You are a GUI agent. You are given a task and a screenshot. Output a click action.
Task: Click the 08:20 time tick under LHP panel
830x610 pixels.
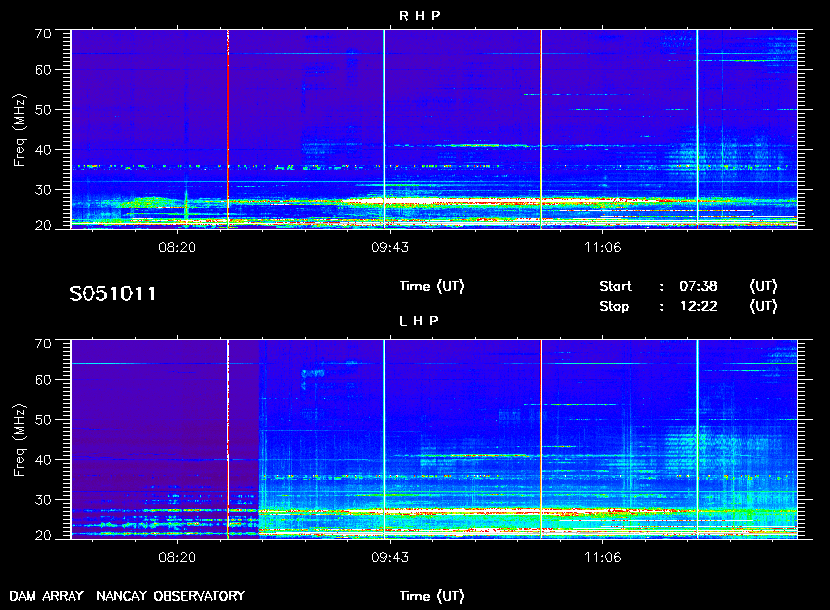pyautogui.click(x=177, y=557)
